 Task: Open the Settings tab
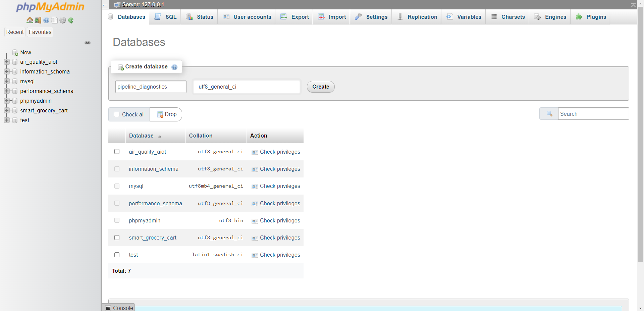click(x=371, y=17)
